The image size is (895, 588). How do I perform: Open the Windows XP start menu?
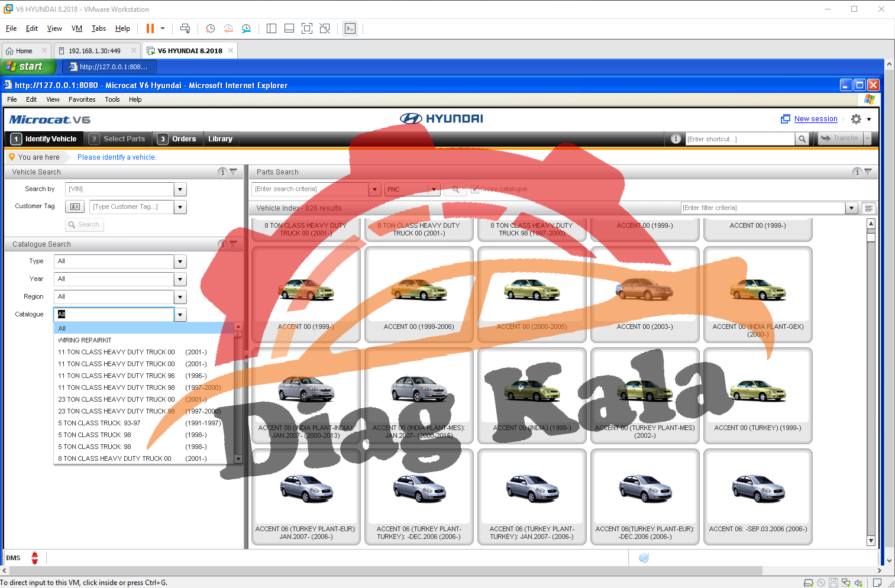pos(28,67)
